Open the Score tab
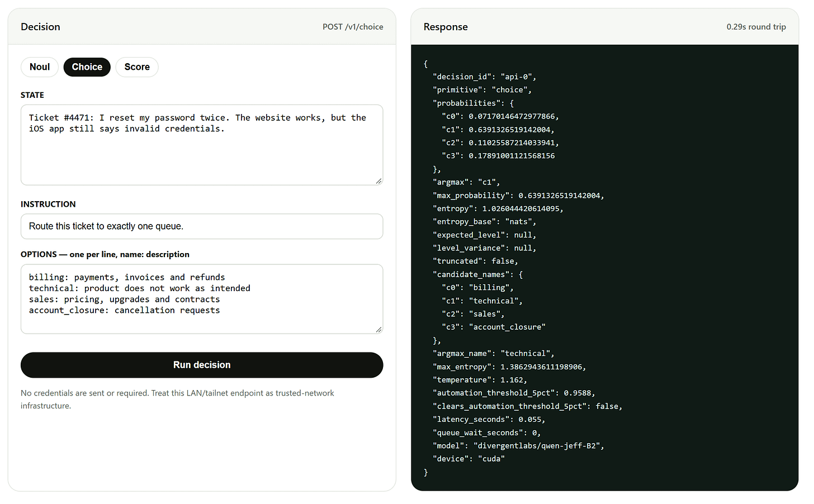This screenshot has width=814, height=504. [x=137, y=67]
